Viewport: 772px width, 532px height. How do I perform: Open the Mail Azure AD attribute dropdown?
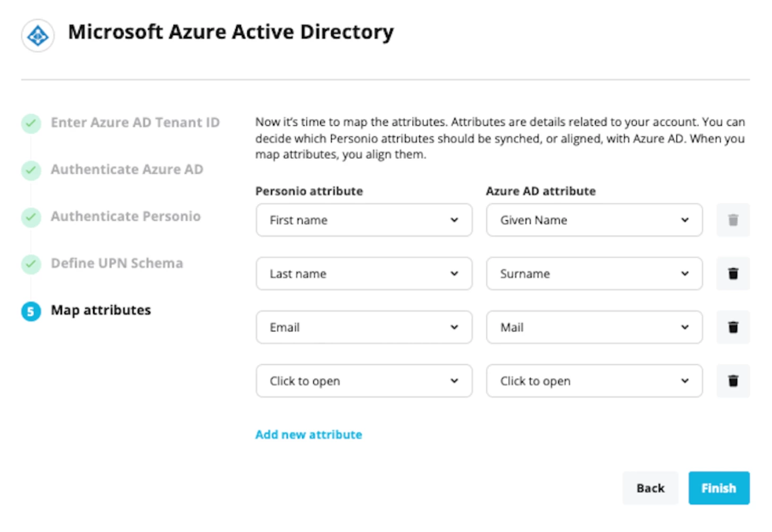coord(594,327)
